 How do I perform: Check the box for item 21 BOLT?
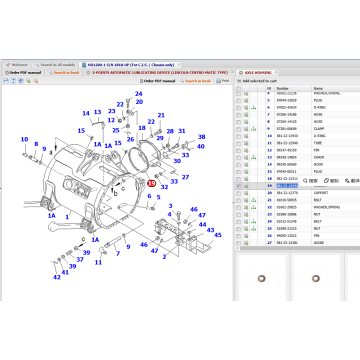[x=238, y=200]
